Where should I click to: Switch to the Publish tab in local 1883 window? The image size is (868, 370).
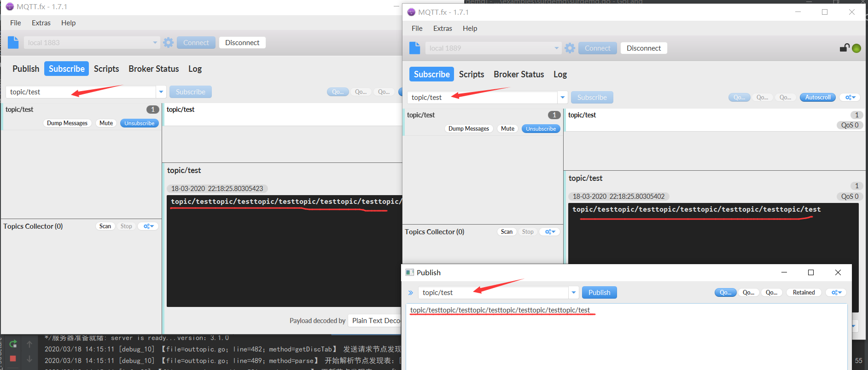point(26,69)
